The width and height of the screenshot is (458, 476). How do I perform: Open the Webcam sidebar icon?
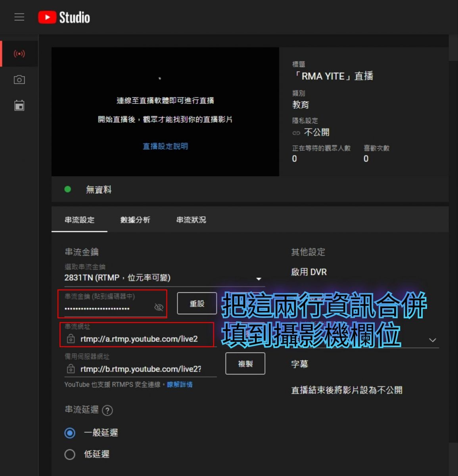coord(19,80)
